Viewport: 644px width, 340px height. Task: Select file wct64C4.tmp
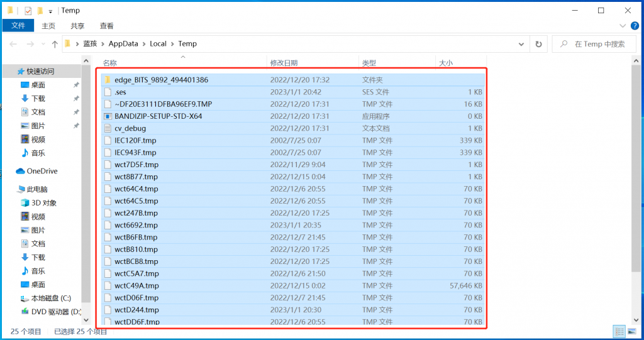pos(293,189)
